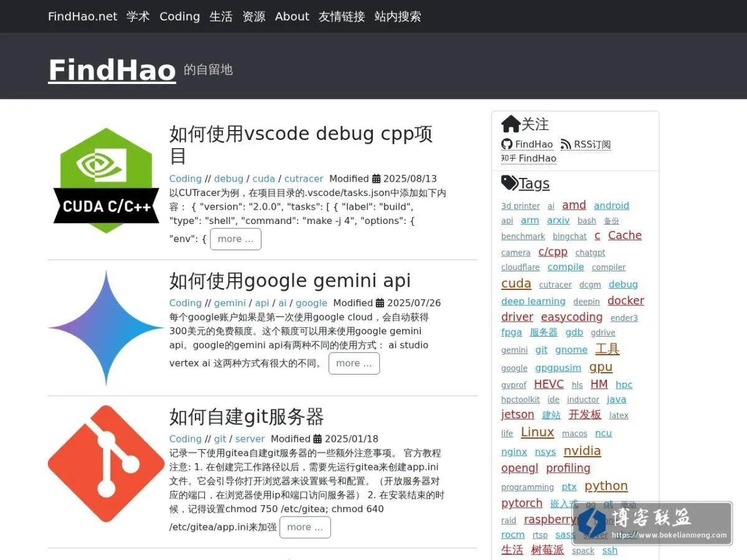Select the hpctoolkit tag

[520, 400]
